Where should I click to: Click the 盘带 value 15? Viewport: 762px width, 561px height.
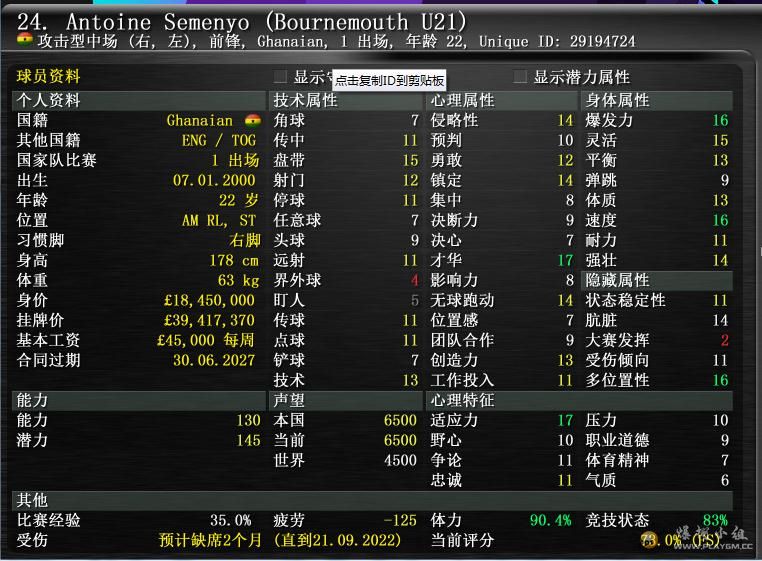[410, 160]
